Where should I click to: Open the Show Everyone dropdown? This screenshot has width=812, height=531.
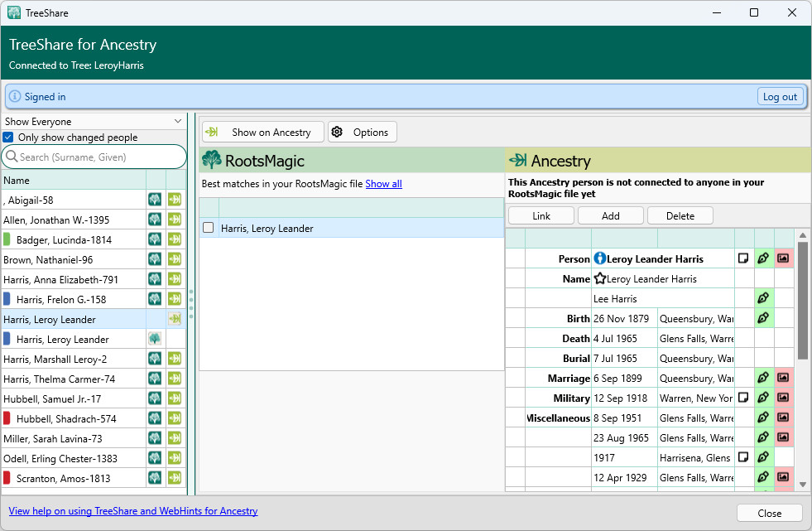coord(94,121)
